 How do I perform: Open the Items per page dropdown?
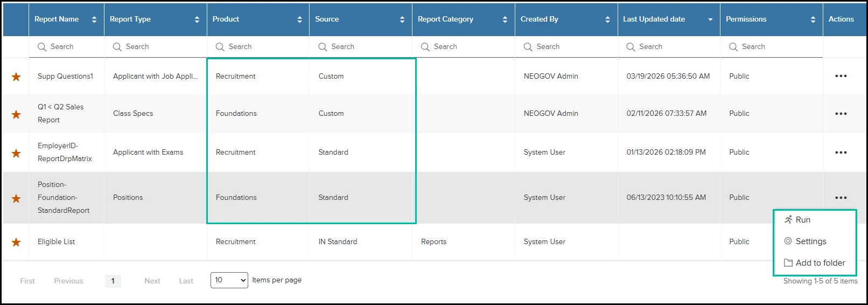point(229,280)
